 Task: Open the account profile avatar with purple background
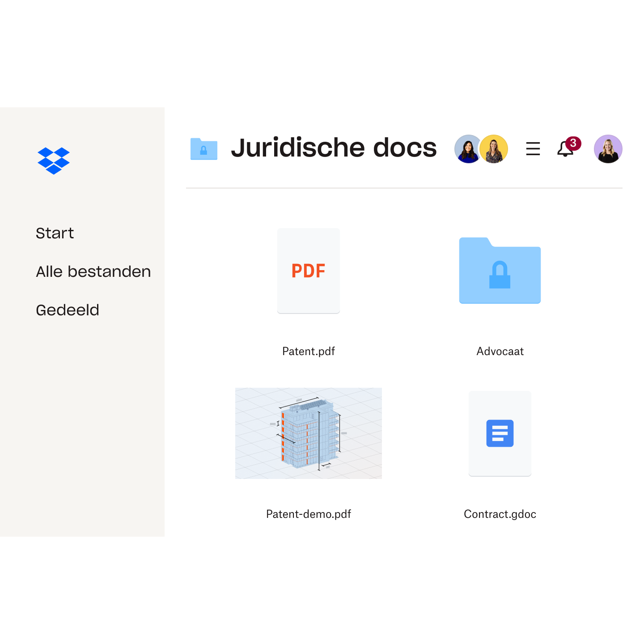click(608, 149)
